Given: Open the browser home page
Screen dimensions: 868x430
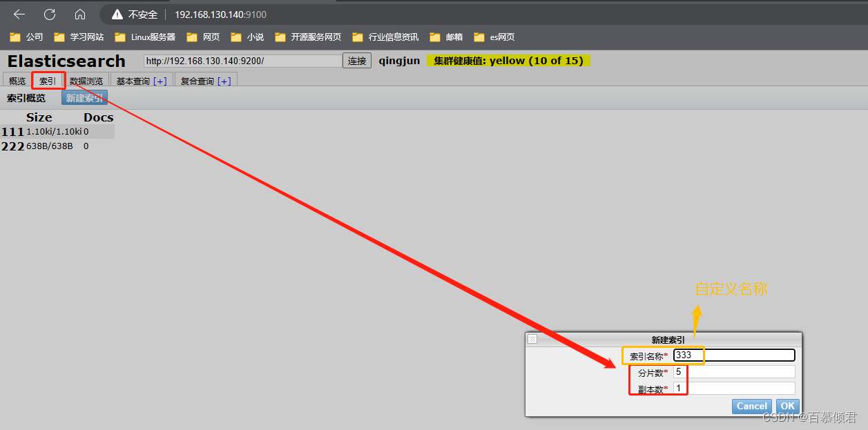Looking at the screenshot, I should pyautogui.click(x=80, y=14).
